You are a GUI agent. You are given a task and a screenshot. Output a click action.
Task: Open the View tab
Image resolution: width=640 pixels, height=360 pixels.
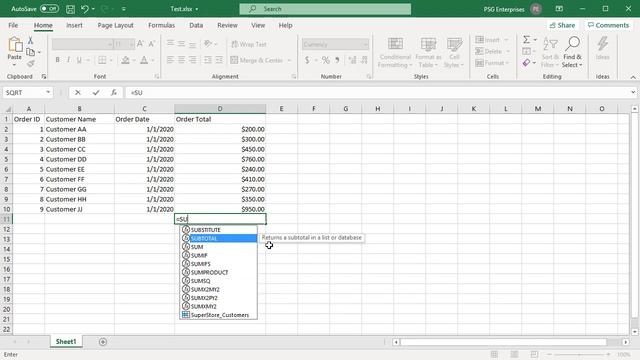click(x=258, y=25)
